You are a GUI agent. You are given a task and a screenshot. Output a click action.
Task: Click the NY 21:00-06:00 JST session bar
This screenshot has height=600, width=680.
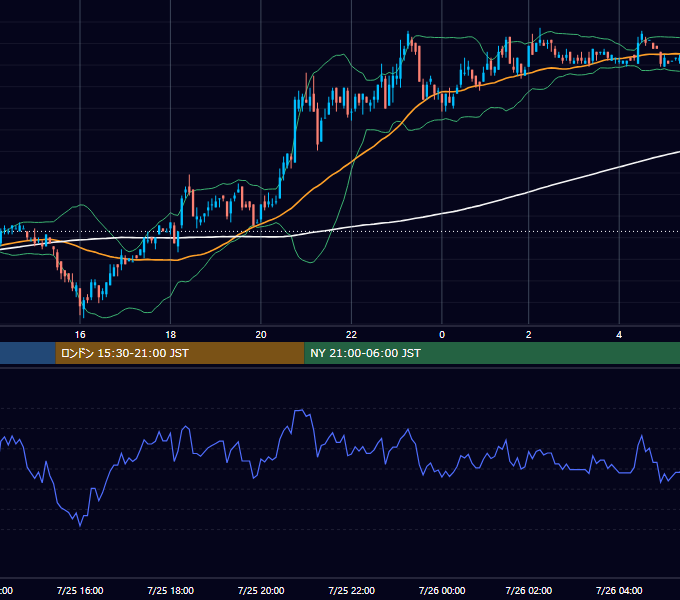click(492, 353)
